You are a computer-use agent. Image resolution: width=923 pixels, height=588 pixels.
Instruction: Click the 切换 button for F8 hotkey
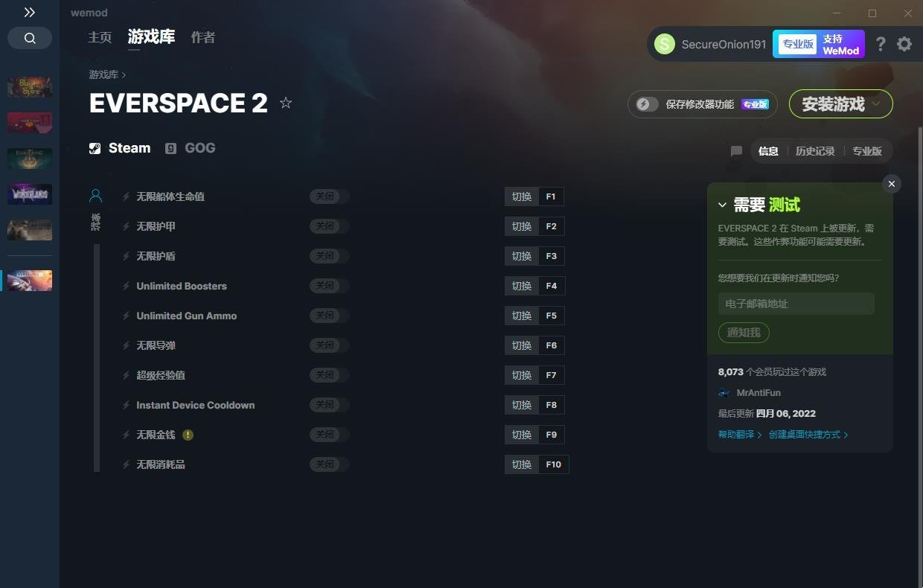522,405
